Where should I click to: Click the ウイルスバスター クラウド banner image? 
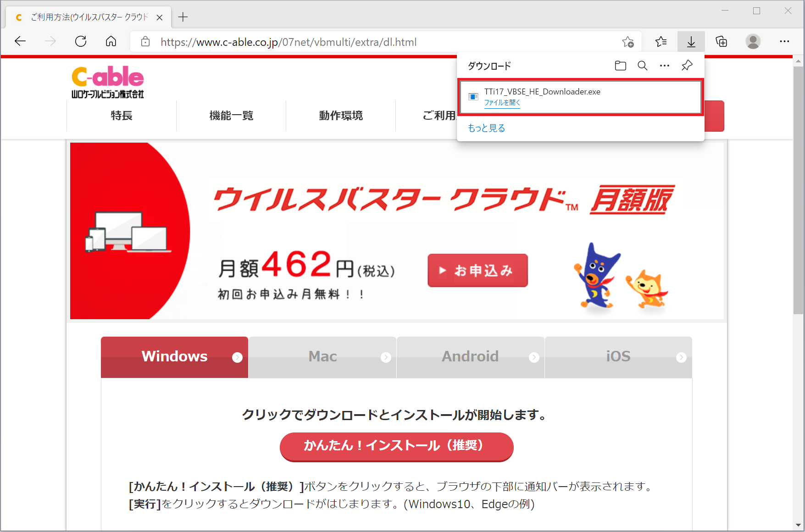[x=397, y=231]
